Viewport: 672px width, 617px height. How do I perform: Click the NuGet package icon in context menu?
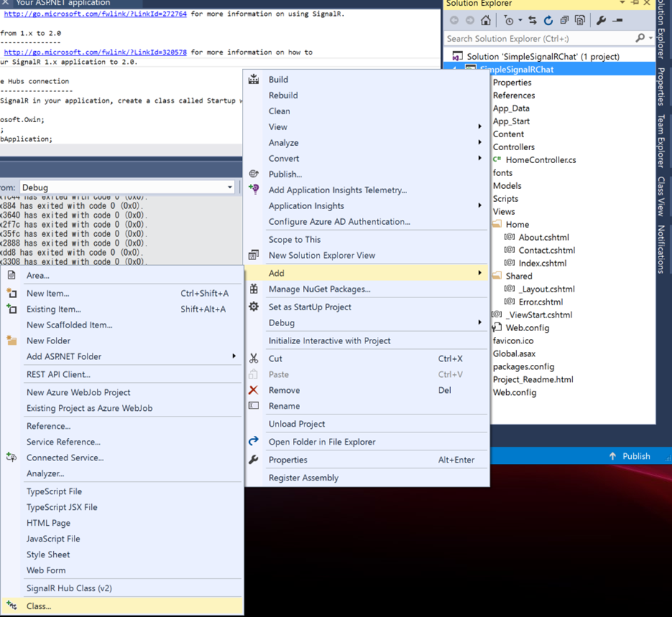[x=253, y=289]
